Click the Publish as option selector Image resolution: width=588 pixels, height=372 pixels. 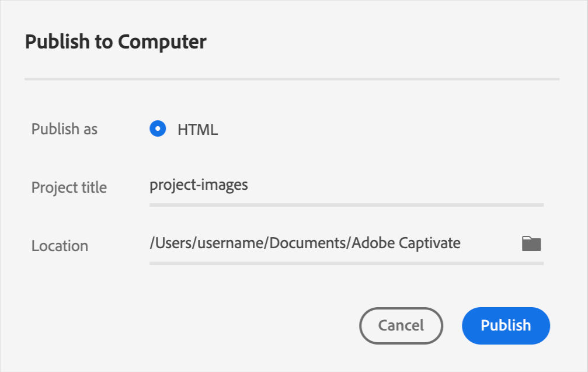158,128
